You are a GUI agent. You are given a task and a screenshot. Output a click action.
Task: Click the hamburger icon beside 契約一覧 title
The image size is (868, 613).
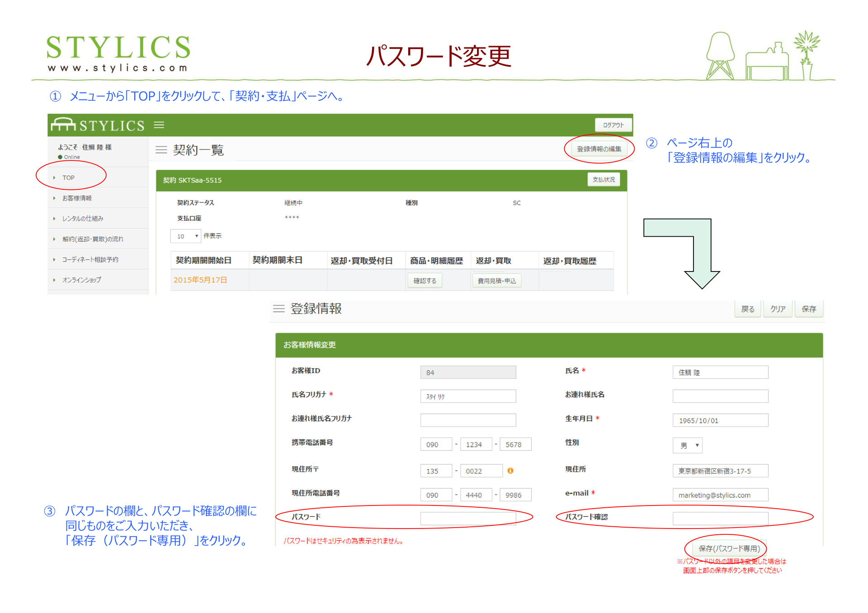[x=161, y=150]
